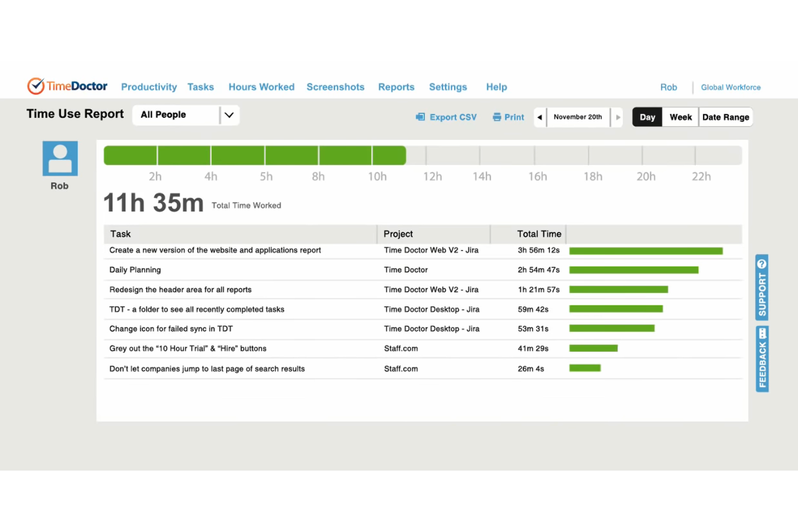This screenshot has width=798, height=532.
Task: Click the Support question mark icon
Action: click(x=762, y=264)
